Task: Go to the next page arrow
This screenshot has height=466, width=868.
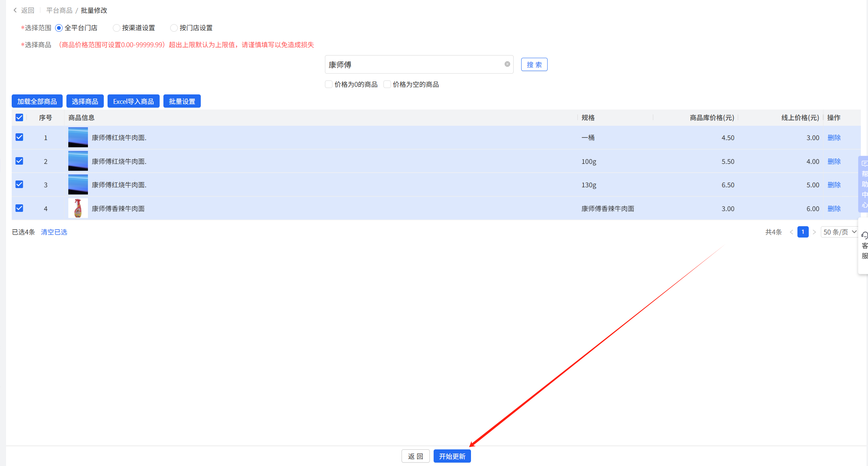Action: [814, 232]
